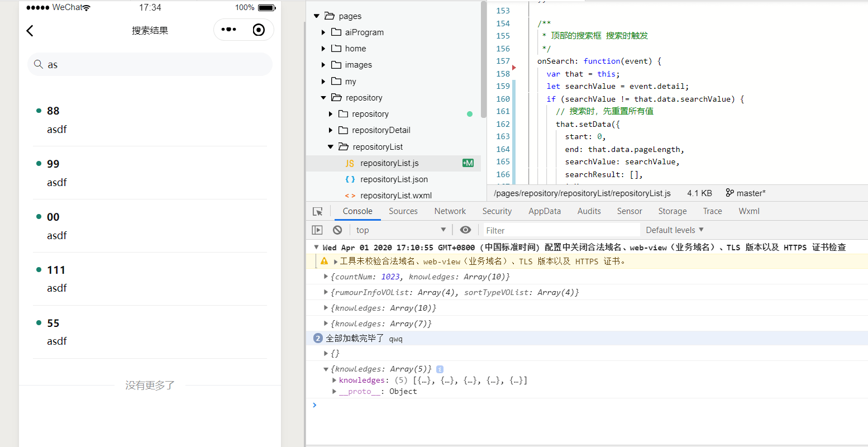Go back using the simulator back arrow
This screenshot has height=447, width=868.
tap(30, 31)
